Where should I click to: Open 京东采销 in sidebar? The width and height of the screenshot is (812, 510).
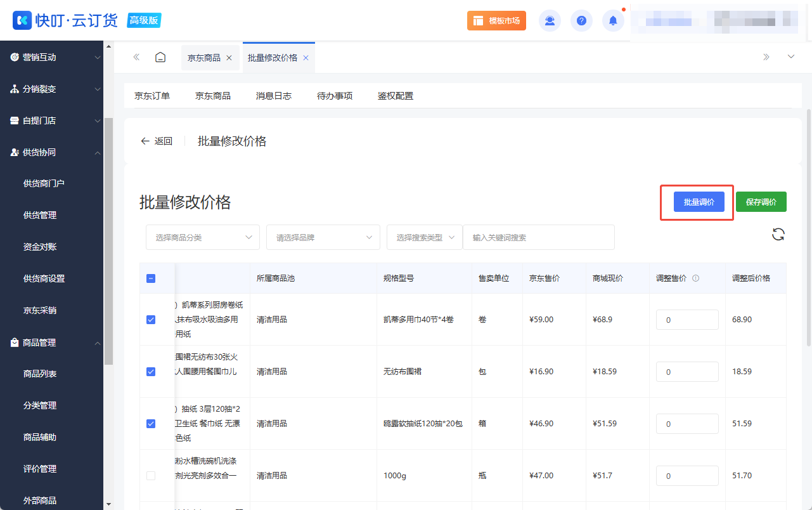tap(40, 310)
